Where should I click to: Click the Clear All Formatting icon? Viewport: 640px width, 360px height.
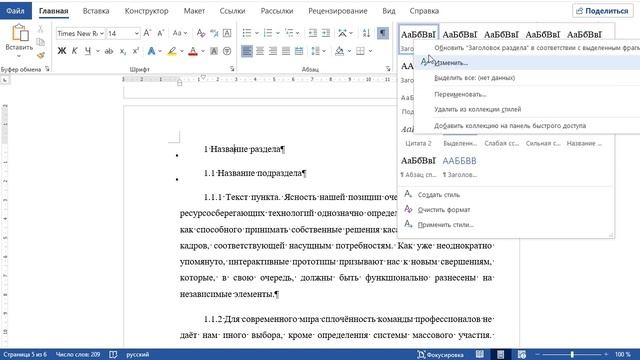200,33
